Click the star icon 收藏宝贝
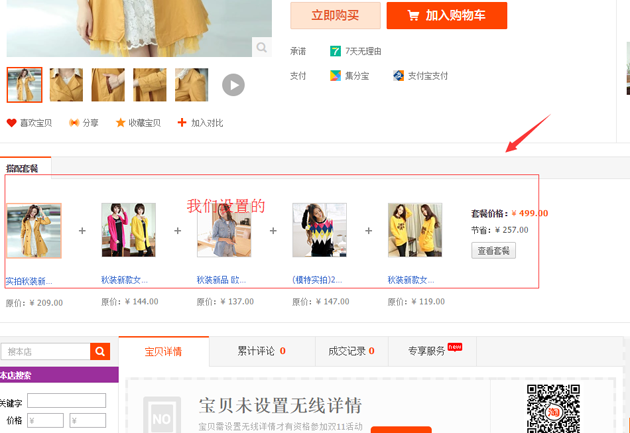Viewport: 630px width, 433px height. point(121,123)
